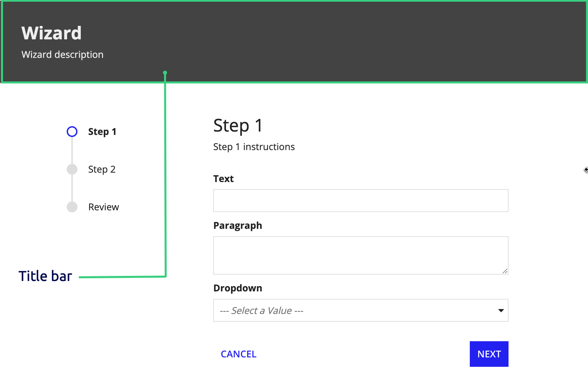Focus the Text input field

pos(361,201)
